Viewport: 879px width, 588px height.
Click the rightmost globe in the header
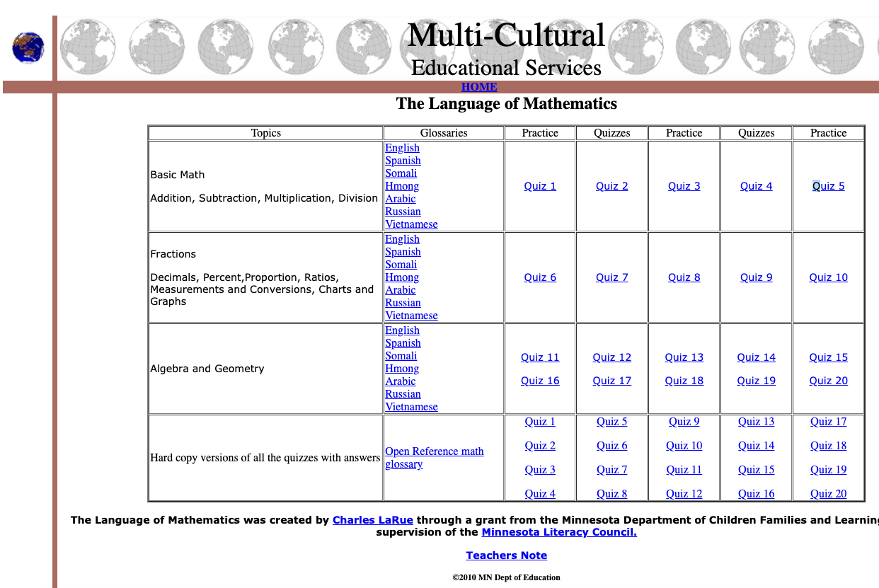[835, 46]
